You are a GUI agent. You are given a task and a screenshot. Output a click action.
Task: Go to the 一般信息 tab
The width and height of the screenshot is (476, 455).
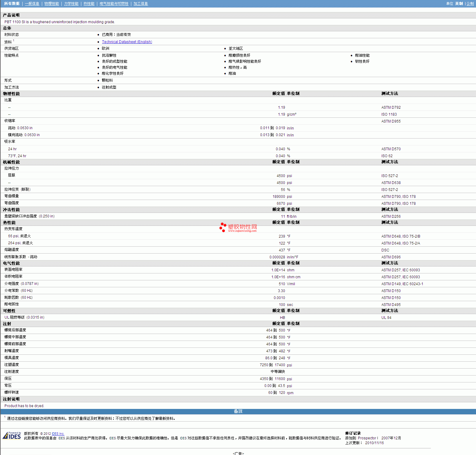coord(32,4)
